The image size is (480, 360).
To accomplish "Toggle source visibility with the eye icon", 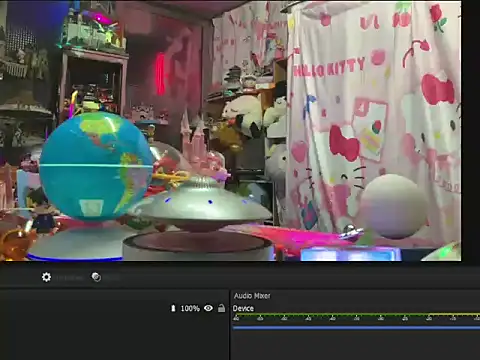I will tap(208, 308).
